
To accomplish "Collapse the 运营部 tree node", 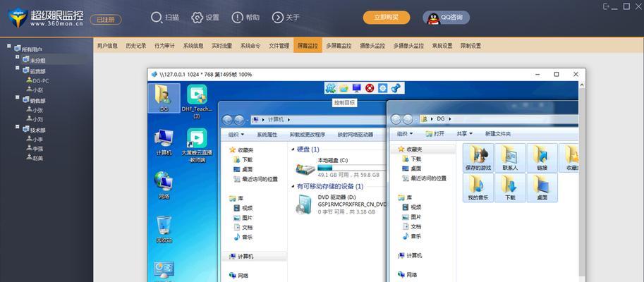I will click(17, 68).
